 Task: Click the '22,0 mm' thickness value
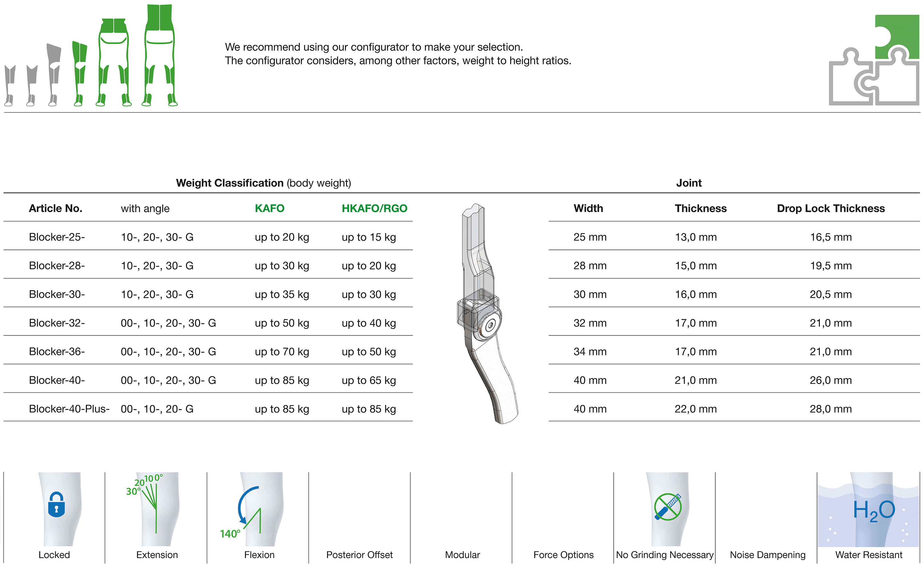click(695, 409)
